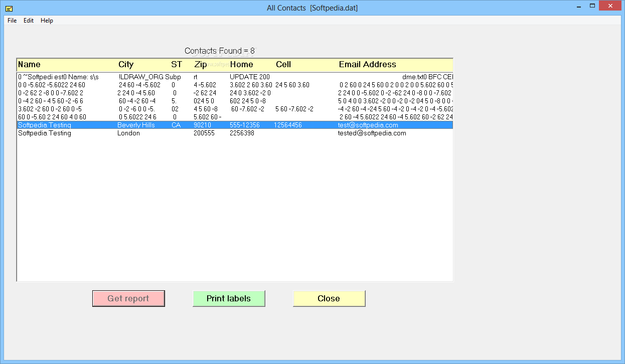Viewport: 625px width, 364px height.
Task: Click the ST column header
Action: point(177,64)
